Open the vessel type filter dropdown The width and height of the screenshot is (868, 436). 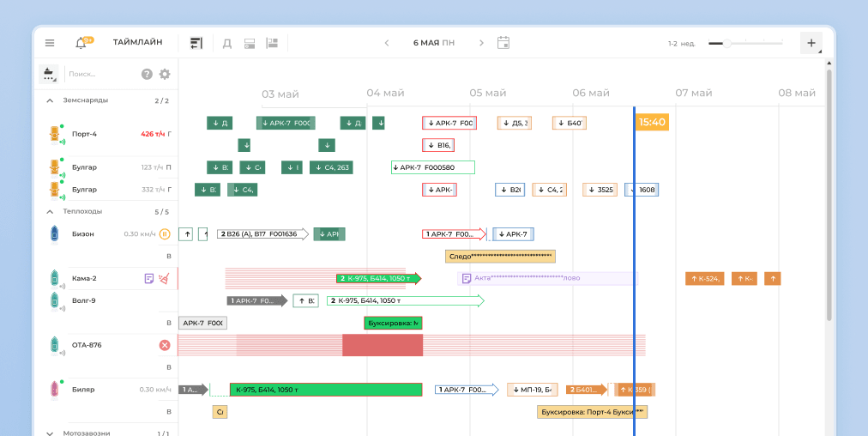[x=50, y=75]
